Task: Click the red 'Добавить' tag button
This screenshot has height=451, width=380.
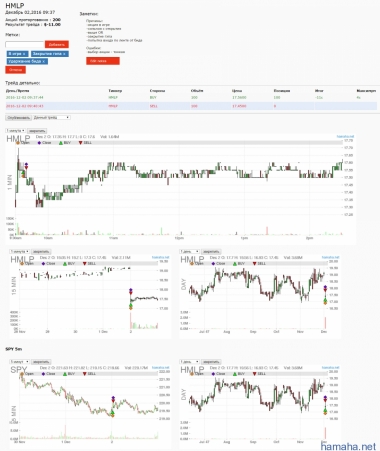Action: point(57,44)
